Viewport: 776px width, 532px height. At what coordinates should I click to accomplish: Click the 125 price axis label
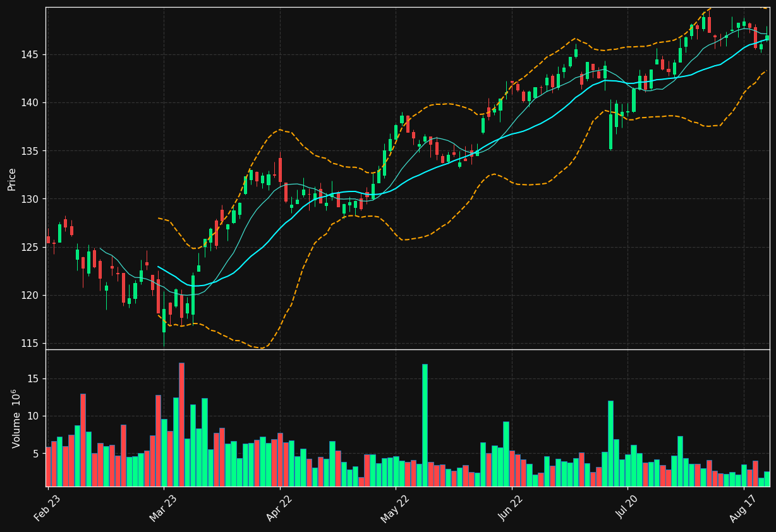(30, 247)
